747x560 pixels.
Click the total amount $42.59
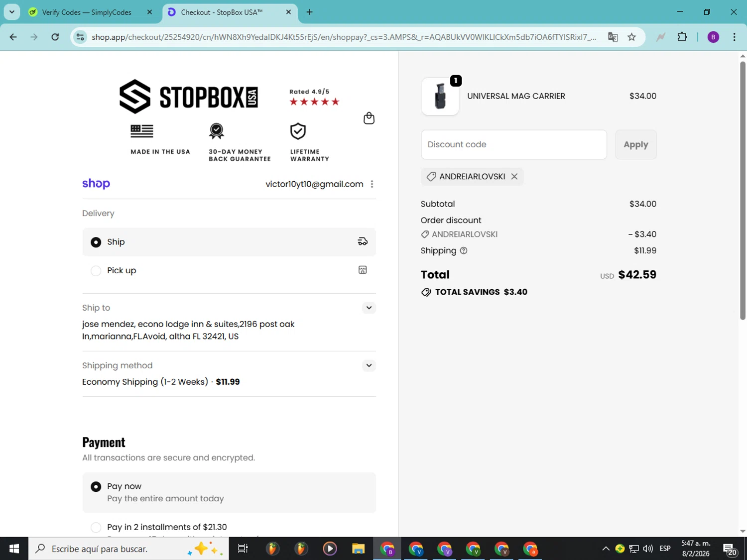(x=637, y=275)
